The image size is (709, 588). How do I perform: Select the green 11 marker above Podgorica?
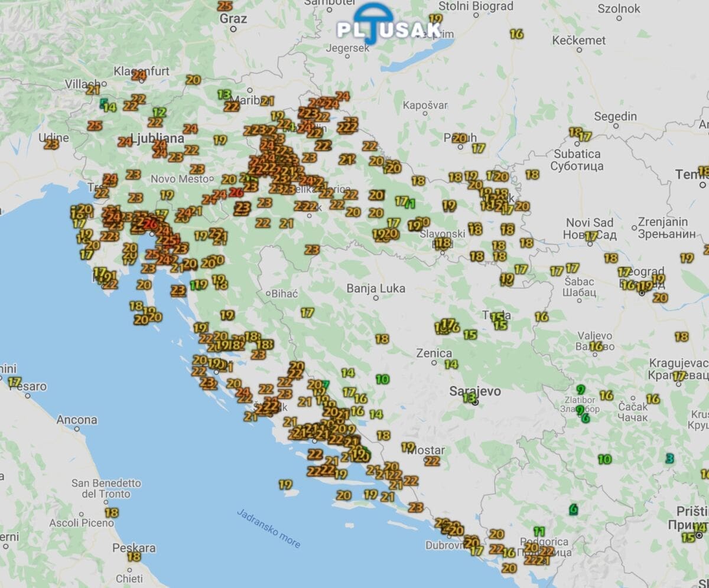539,531
